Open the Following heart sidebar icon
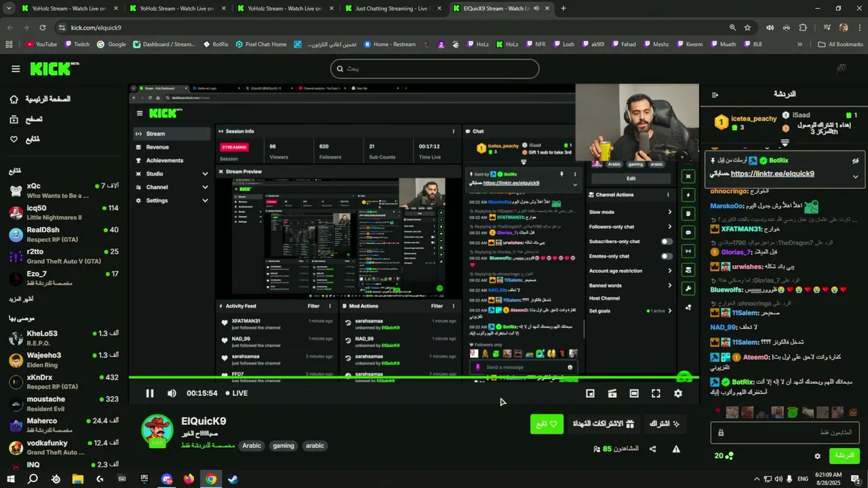The image size is (868, 488). [14, 139]
